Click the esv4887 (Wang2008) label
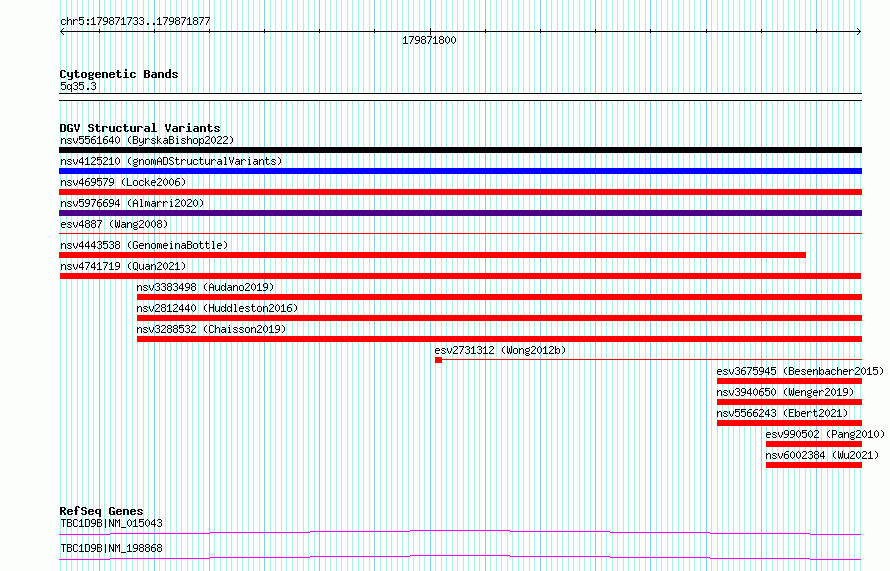 (x=114, y=224)
